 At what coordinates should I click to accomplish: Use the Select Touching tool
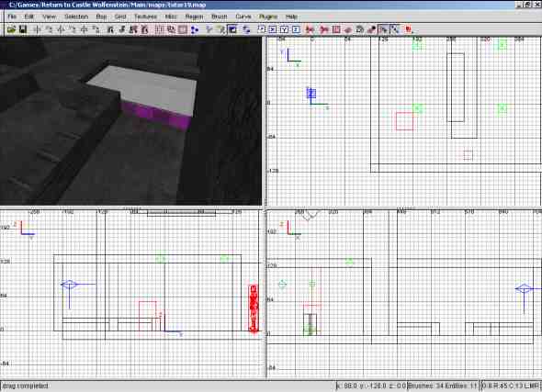122,29
